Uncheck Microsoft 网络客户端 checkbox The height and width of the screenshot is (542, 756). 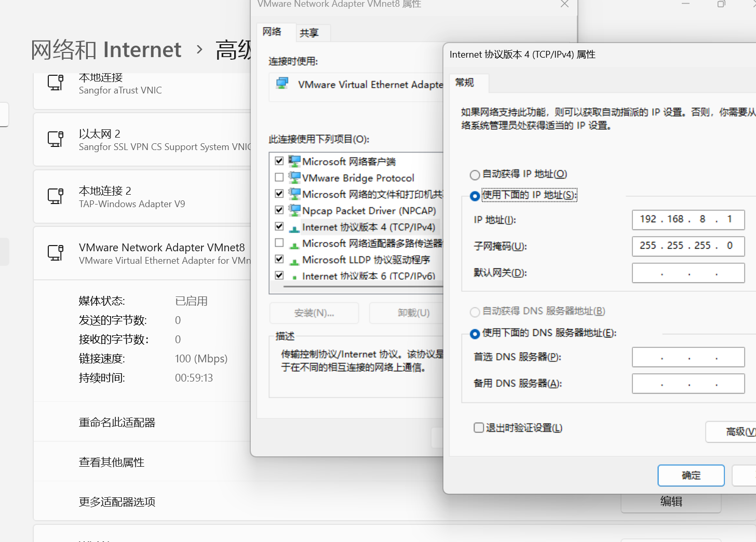click(x=279, y=161)
